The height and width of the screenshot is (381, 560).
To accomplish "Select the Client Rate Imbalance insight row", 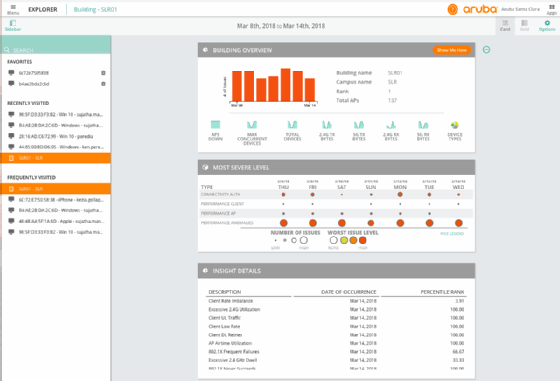I will [336, 301].
